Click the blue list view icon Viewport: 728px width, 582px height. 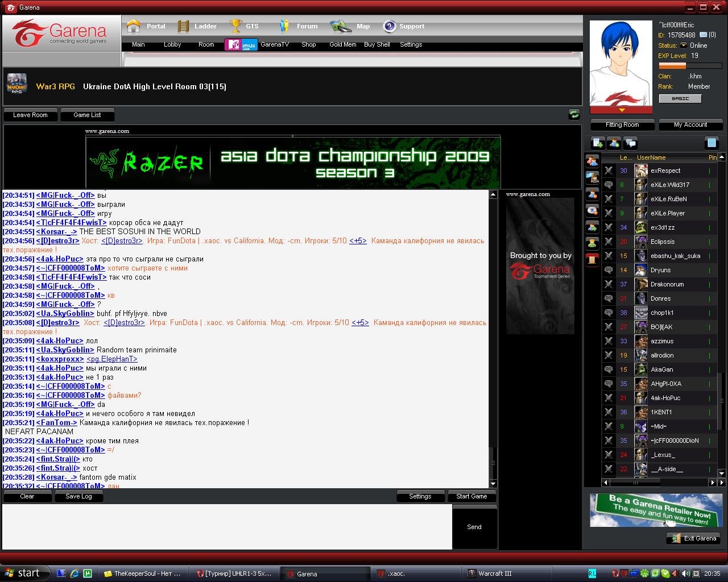click(712, 143)
